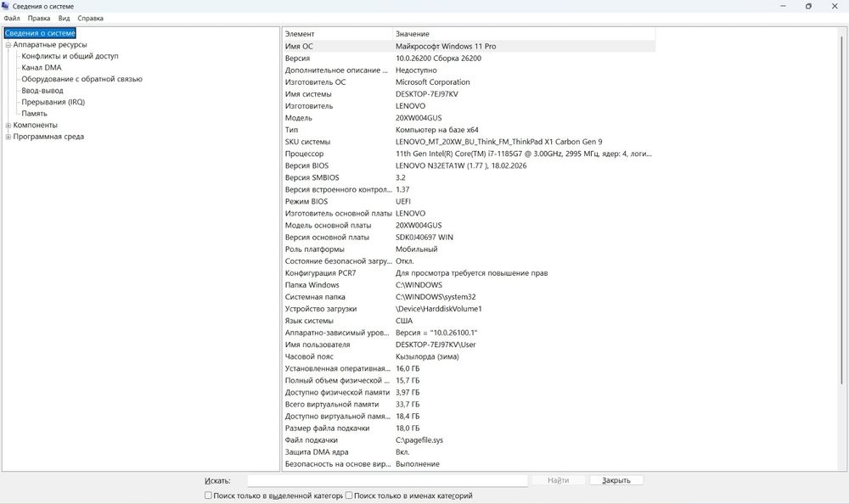Click the Microsoft Corporation value
The image size is (849, 504).
[x=433, y=82]
